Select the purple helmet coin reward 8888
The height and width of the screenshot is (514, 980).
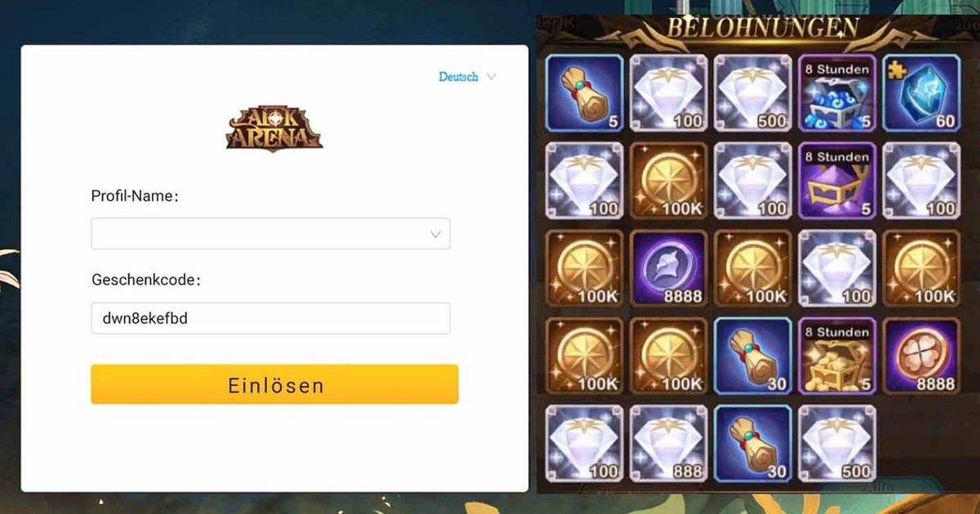coord(669,268)
